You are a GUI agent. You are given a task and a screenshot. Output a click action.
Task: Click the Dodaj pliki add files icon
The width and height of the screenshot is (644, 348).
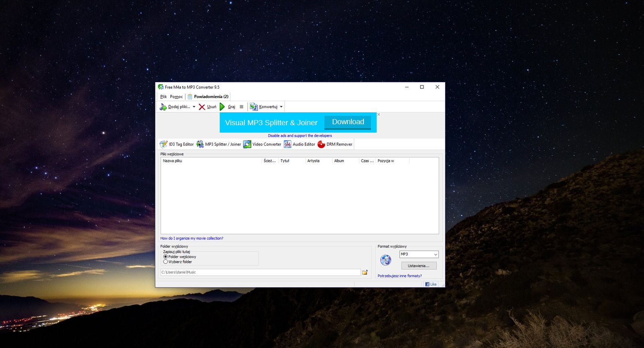point(163,107)
